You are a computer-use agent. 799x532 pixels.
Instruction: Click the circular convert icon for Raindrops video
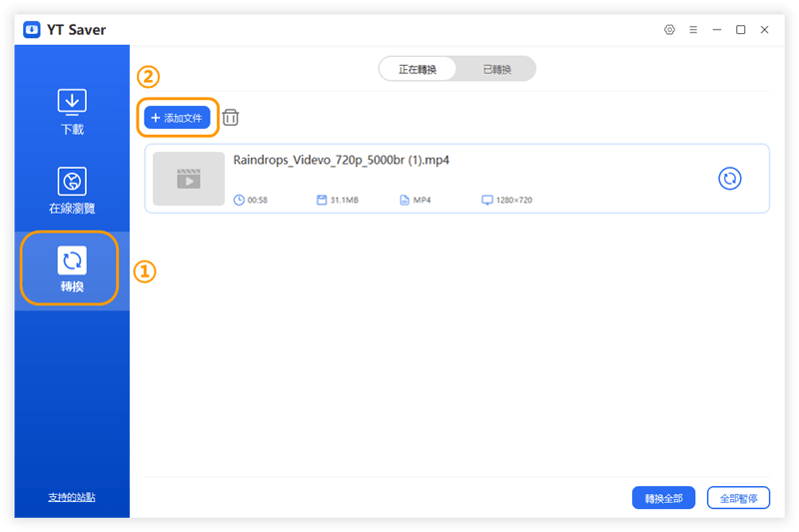pos(730,178)
